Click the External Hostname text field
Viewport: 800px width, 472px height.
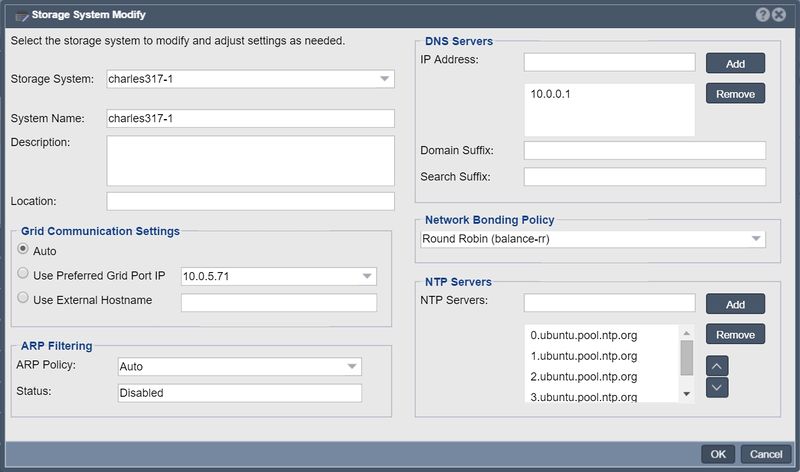click(x=279, y=302)
